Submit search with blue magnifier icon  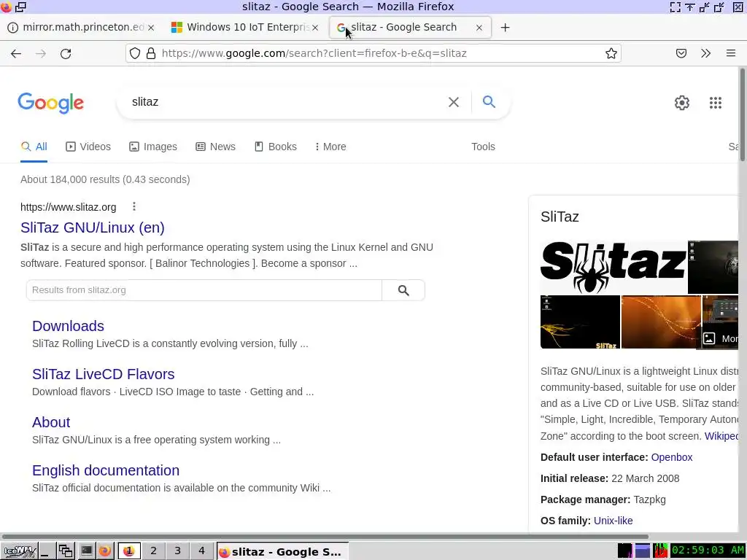489,101
